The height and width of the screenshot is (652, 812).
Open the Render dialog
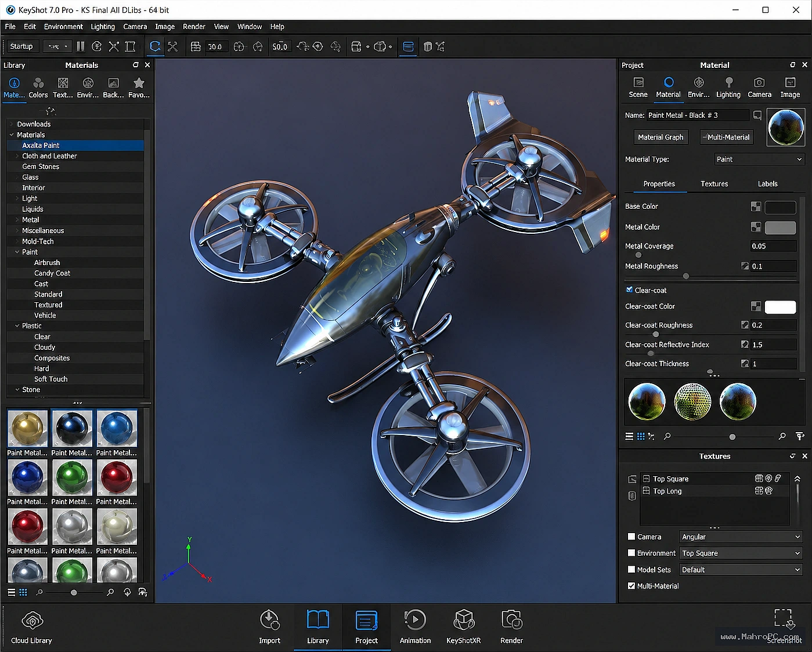click(511, 627)
